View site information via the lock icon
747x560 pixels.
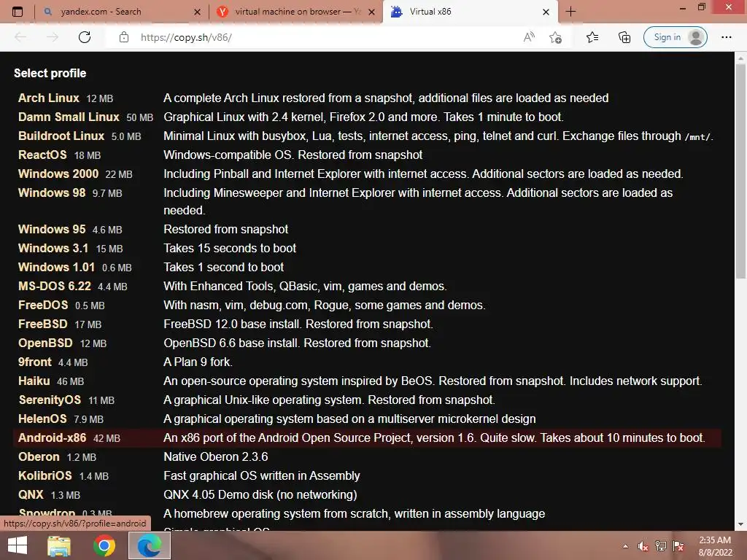click(x=124, y=37)
